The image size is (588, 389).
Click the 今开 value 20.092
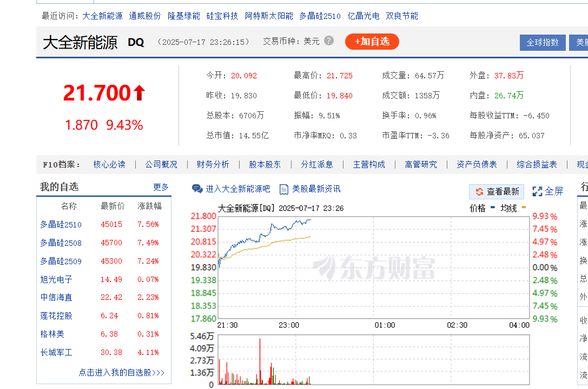pos(244,76)
